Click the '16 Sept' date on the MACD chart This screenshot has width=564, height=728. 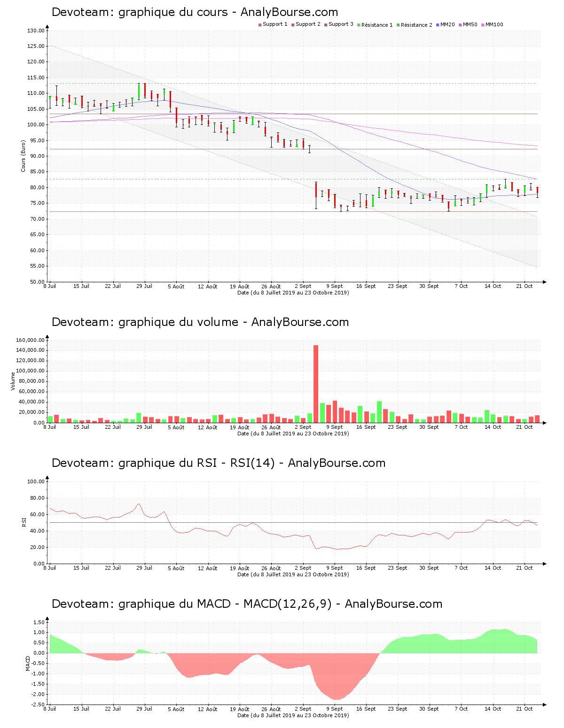[366, 709]
